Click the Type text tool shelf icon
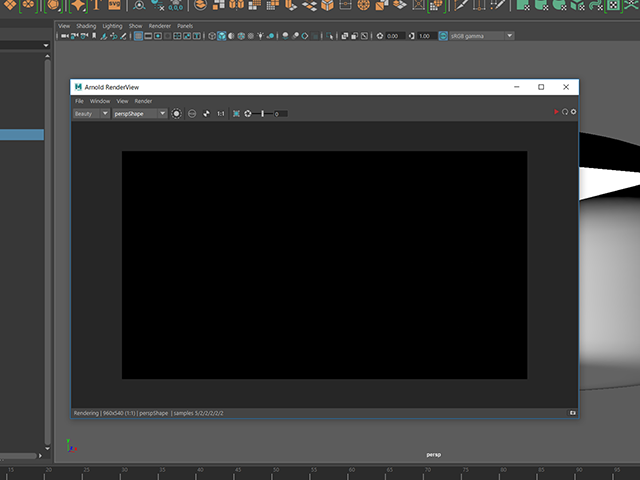Screen dimensions: 640x480 point(97,4)
